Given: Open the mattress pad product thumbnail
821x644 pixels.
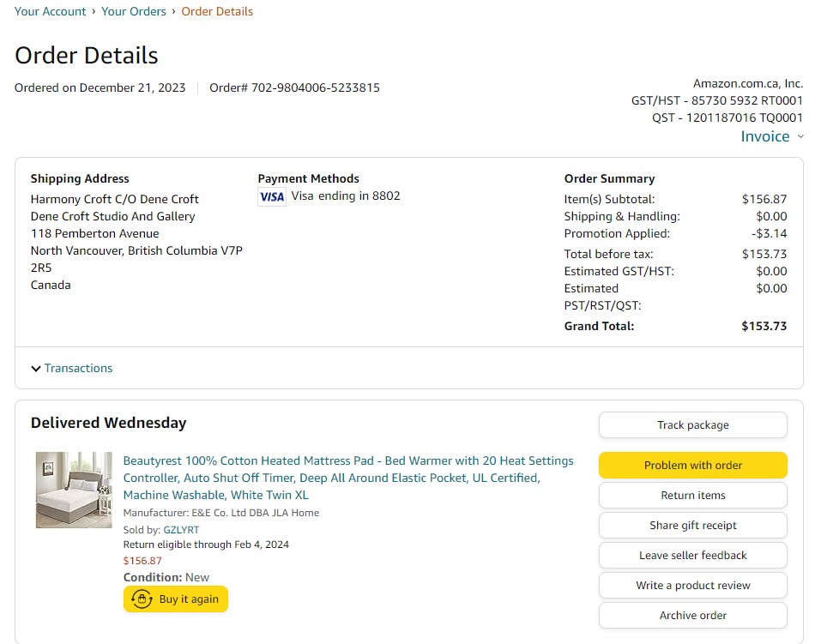Looking at the screenshot, I should 74,490.
